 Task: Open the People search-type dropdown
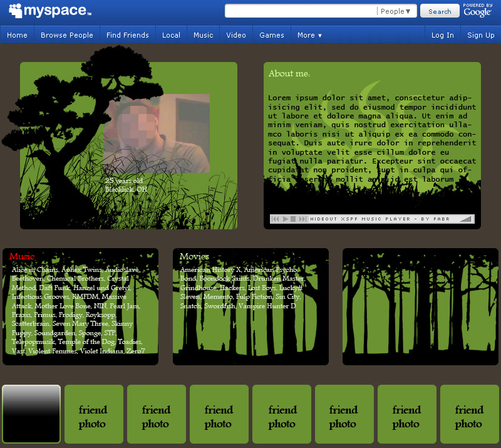[x=396, y=11]
